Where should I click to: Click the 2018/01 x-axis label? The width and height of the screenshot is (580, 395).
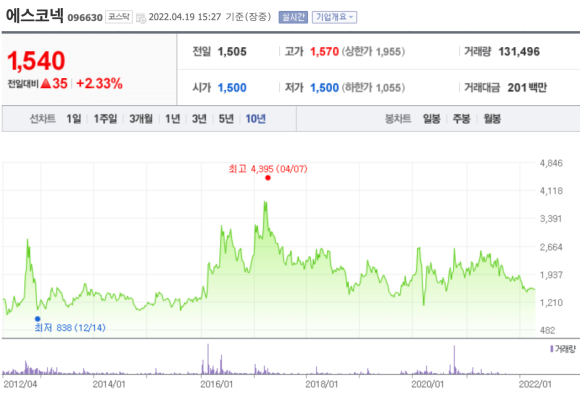click(322, 384)
